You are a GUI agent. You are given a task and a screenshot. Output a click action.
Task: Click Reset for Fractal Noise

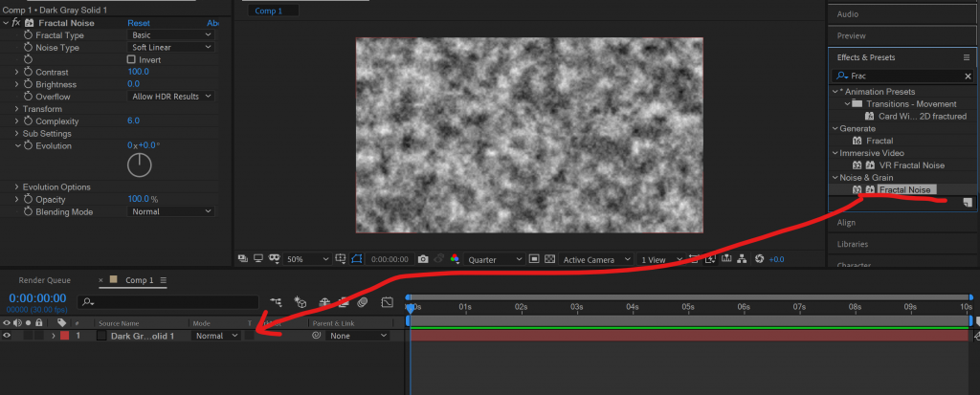pos(139,23)
